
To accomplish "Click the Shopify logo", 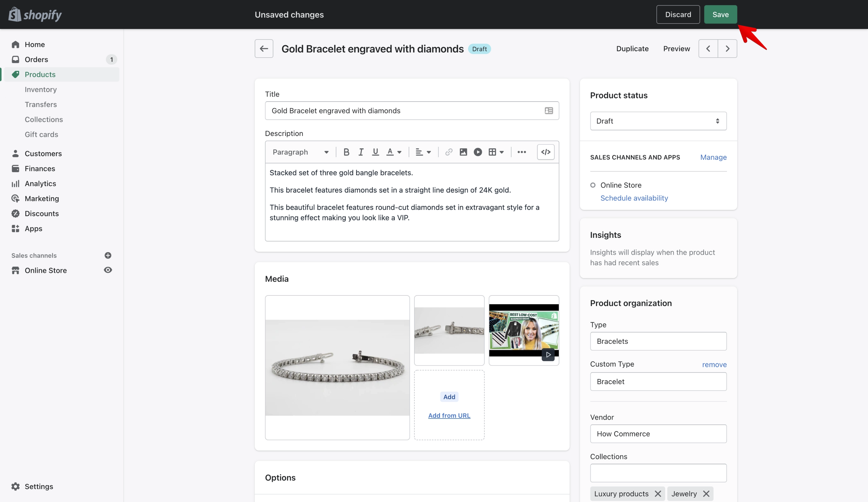I will click(35, 14).
